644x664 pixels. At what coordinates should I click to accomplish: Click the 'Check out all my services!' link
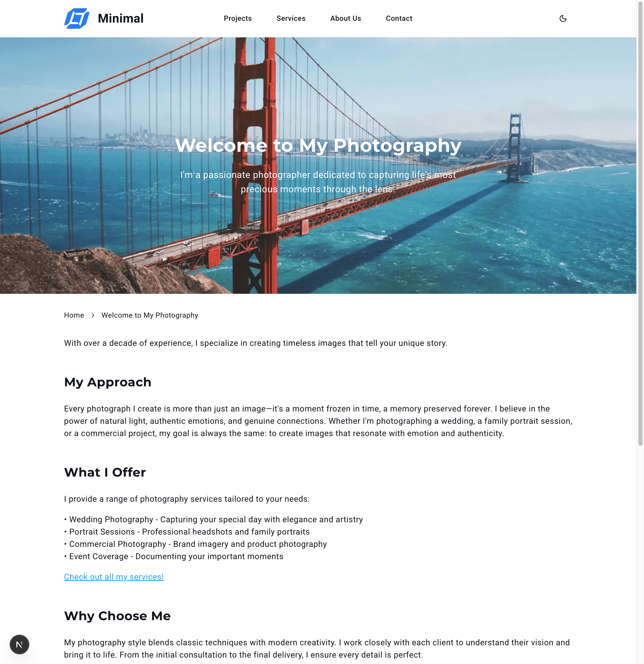tap(114, 577)
